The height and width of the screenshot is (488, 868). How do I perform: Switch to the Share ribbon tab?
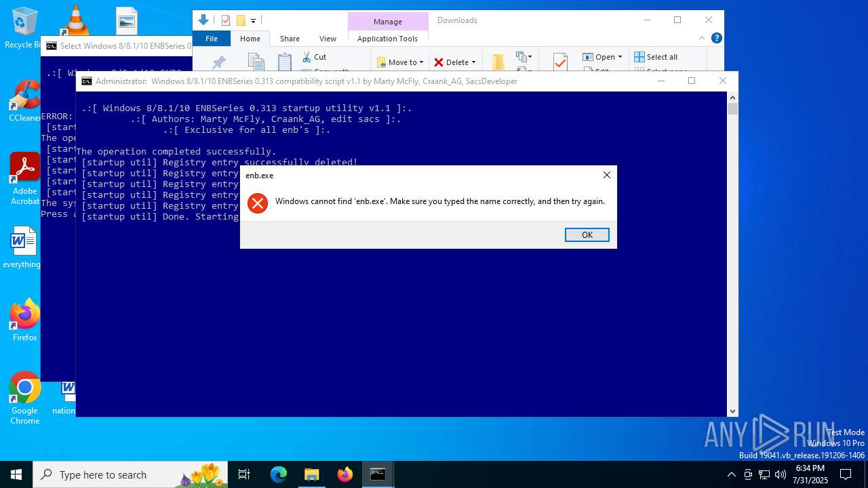(x=290, y=39)
